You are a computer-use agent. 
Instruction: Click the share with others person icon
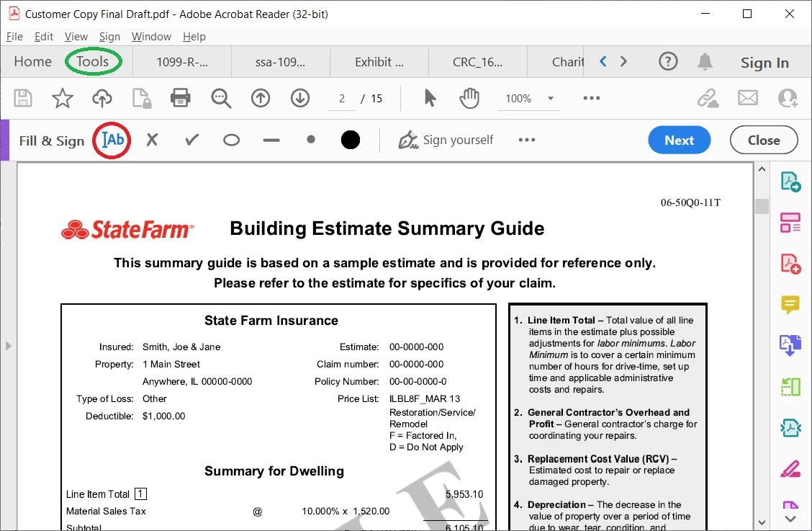pos(788,98)
